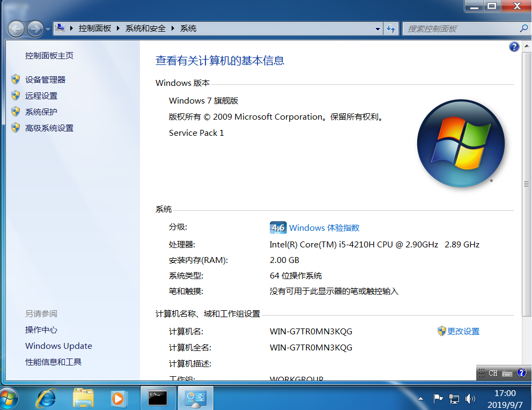The image size is (532, 410).
Task: Click the volume speaker tray icon
Action: coord(470,398)
